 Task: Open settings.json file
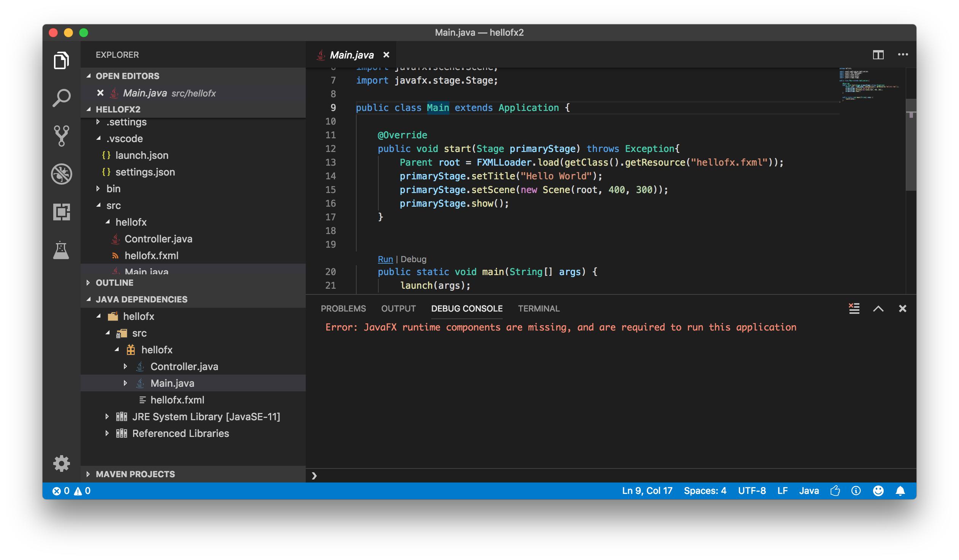coord(193,172)
